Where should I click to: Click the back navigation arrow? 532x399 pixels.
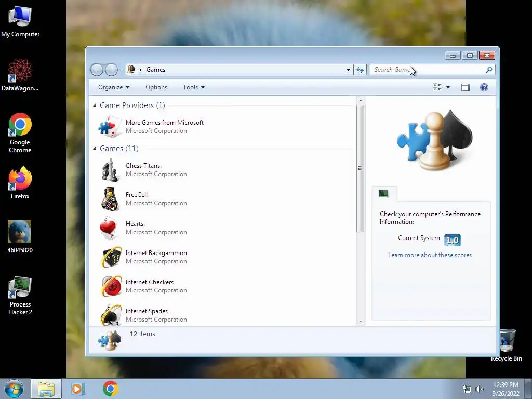tap(97, 70)
